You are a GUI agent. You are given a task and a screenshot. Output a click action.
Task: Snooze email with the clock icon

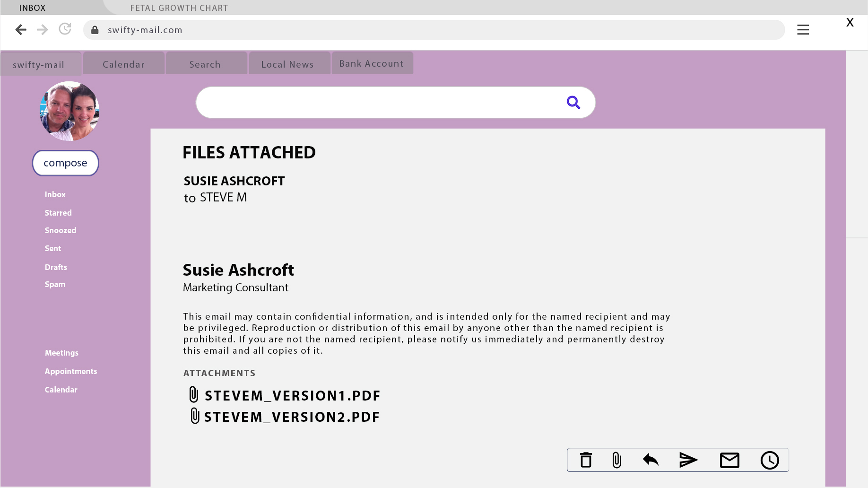pyautogui.click(x=769, y=460)
